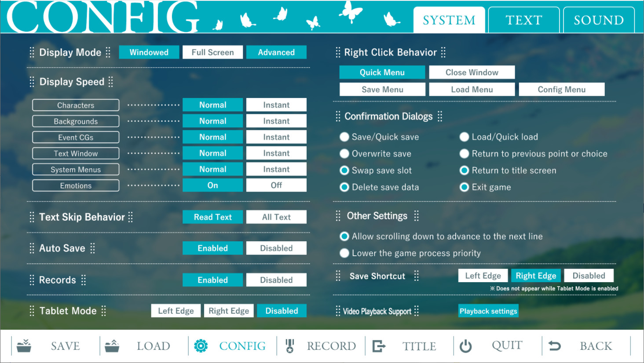
Task: Click the Quit power icon
Action: click(x=465, y=346)
